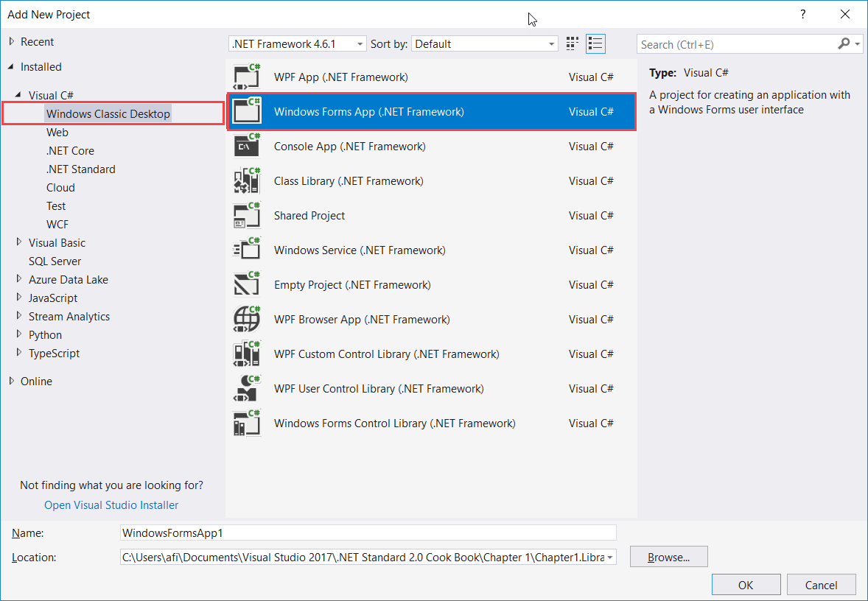Expand the Python node
Viewport: 868px width, 601px height.
pyautogui.click(x=19, y=334)
